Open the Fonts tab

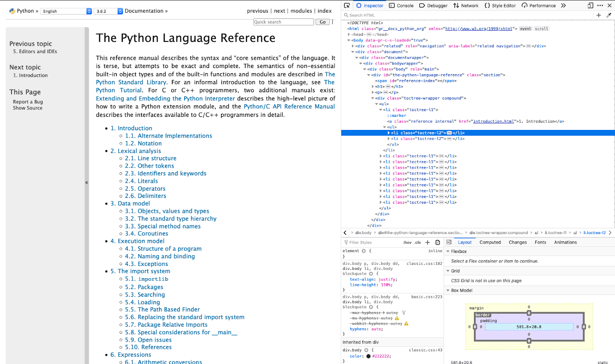point(540,242)
